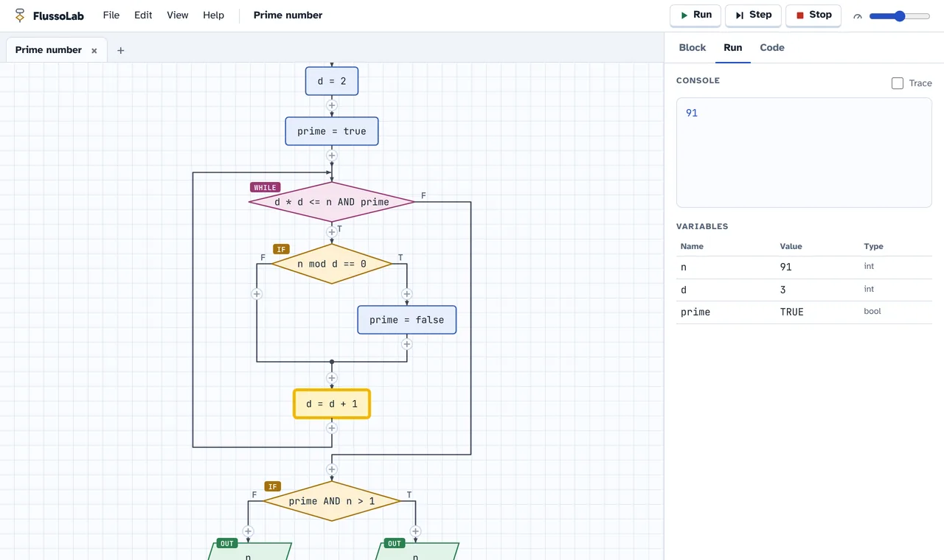The width and height of the screenshot is (944, 560).
Task: Adjust the execution speed slider
Action: [x=900, y=16]
